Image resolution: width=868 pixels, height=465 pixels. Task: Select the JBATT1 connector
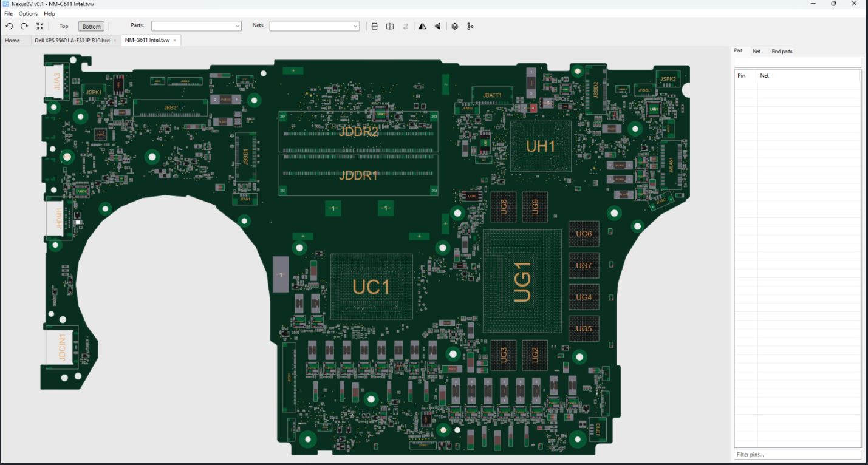[x=493, y=95]
